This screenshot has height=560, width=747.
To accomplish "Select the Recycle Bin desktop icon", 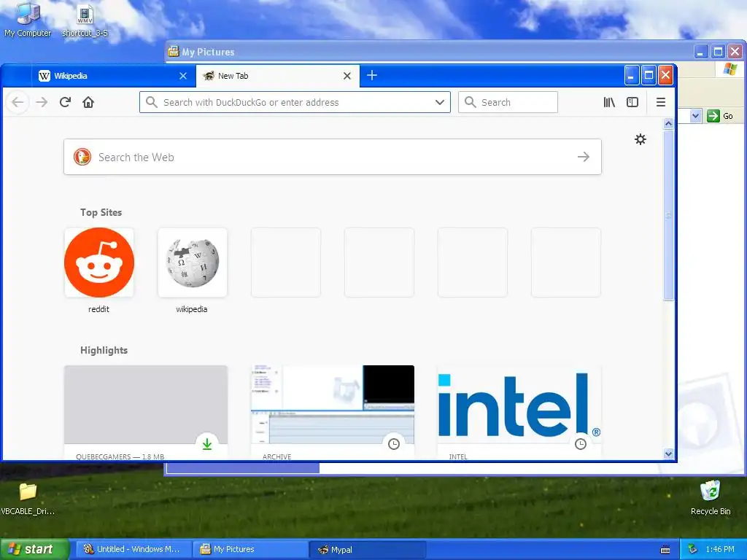I will 711,498.
